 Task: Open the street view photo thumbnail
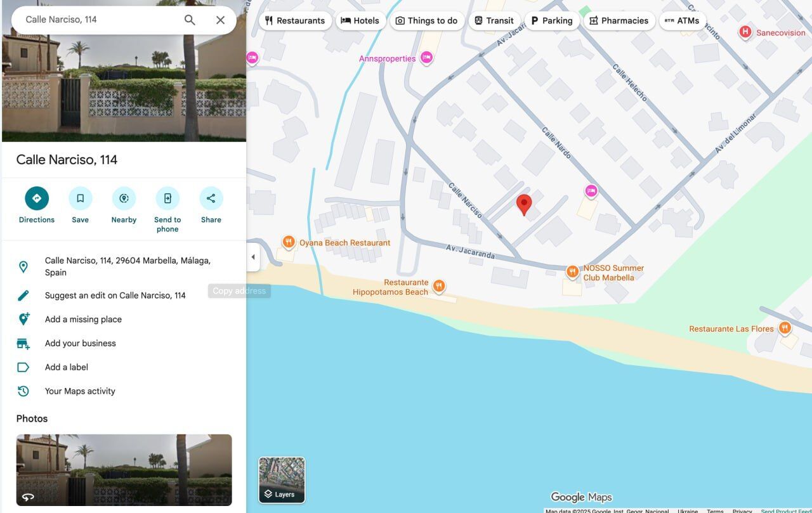pos(124,470)
